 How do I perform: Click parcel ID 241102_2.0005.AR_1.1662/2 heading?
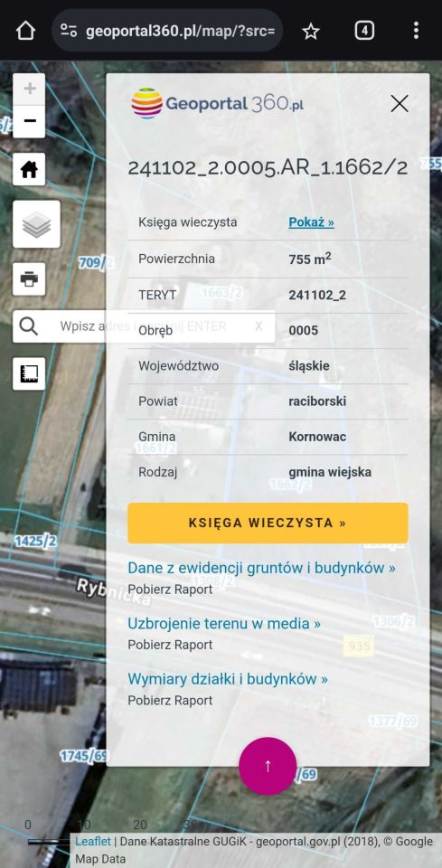(x=268, y=168)
